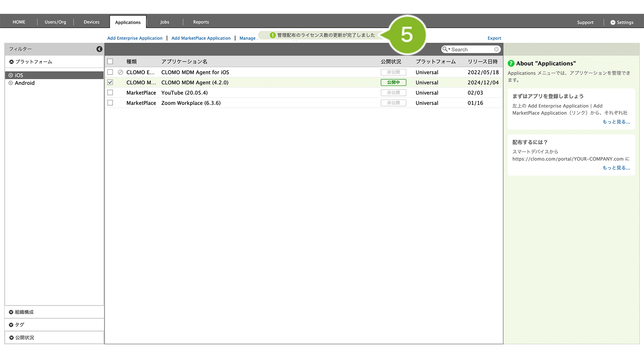Image resolution: width=644 pixels, height=362 pixels.
Task: Select the Android platform filter
Action: 25,83
